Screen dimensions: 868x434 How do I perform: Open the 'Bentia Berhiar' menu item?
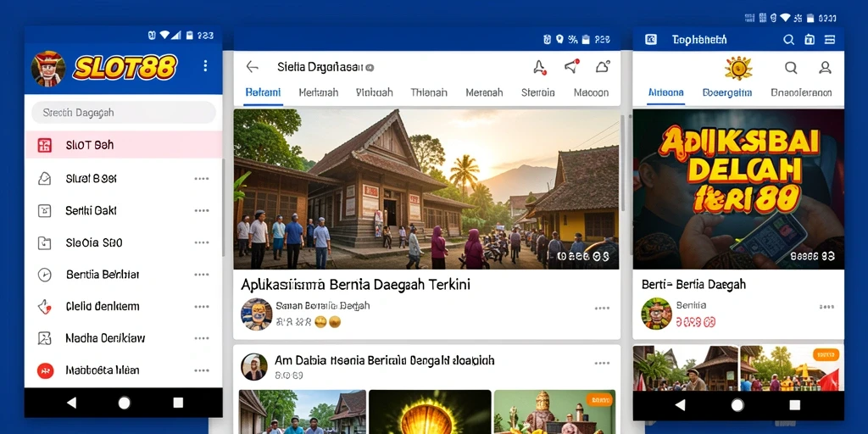click(103, 274)
